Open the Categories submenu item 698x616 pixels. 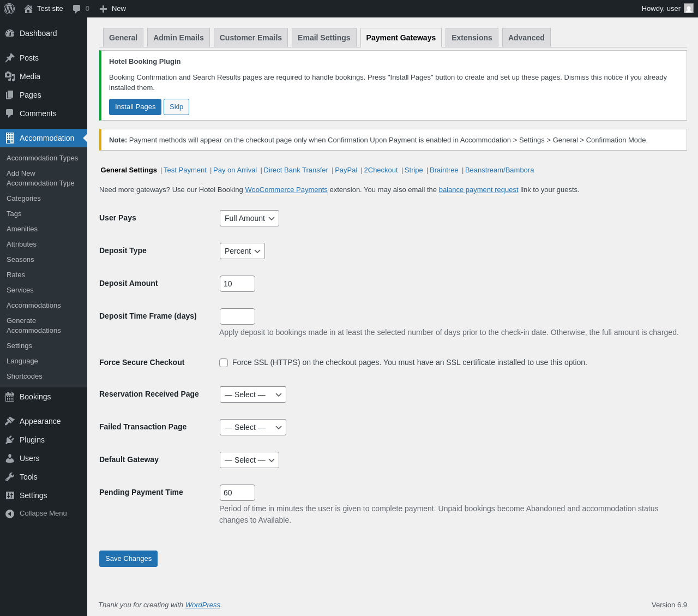(x=24, y=199)
